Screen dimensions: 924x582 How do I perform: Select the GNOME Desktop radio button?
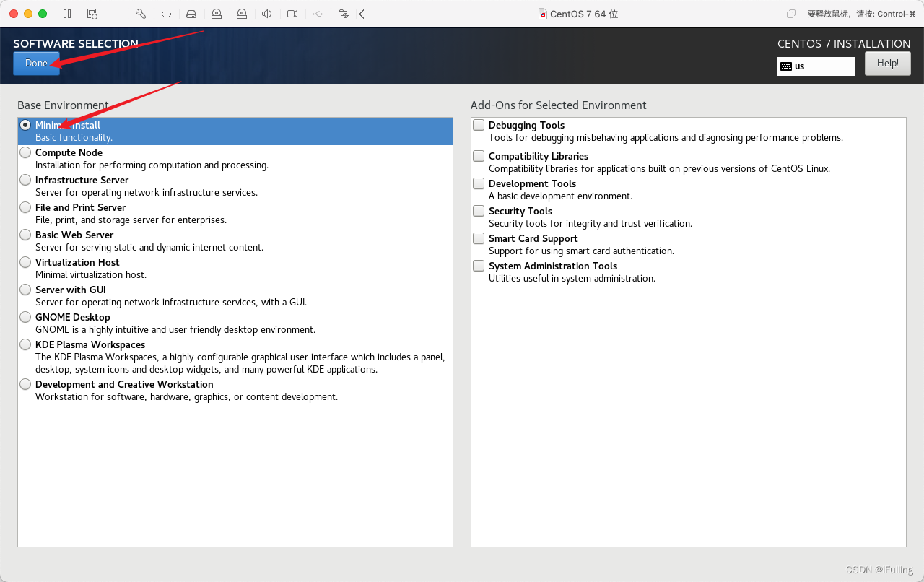click(x=25, y=317)
